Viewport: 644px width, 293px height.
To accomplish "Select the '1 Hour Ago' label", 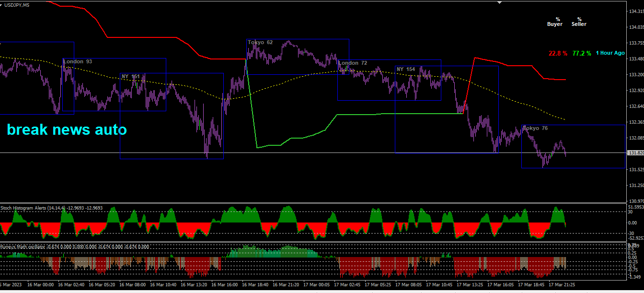I will tap(610, 53).
